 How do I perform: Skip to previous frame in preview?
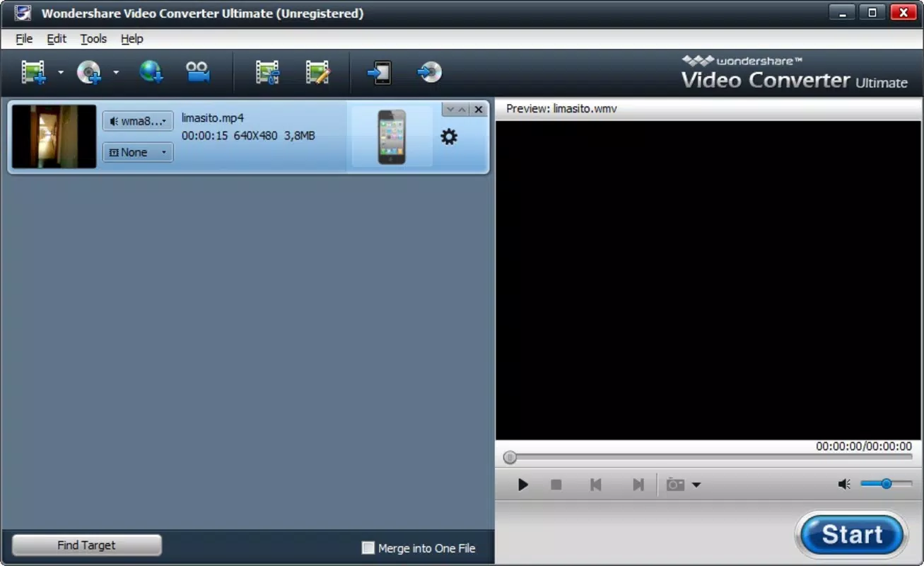(596, 485)
